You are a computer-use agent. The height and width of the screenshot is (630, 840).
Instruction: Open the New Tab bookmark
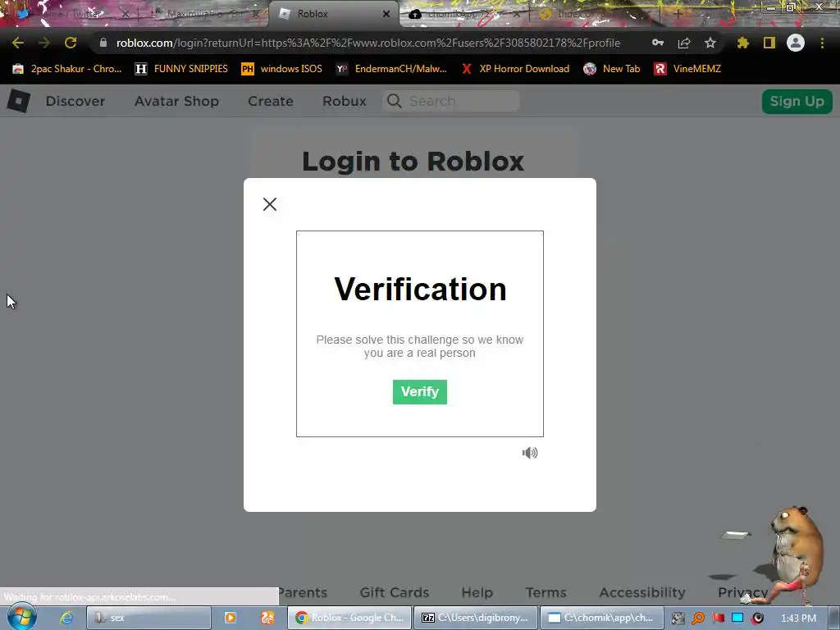612,69
